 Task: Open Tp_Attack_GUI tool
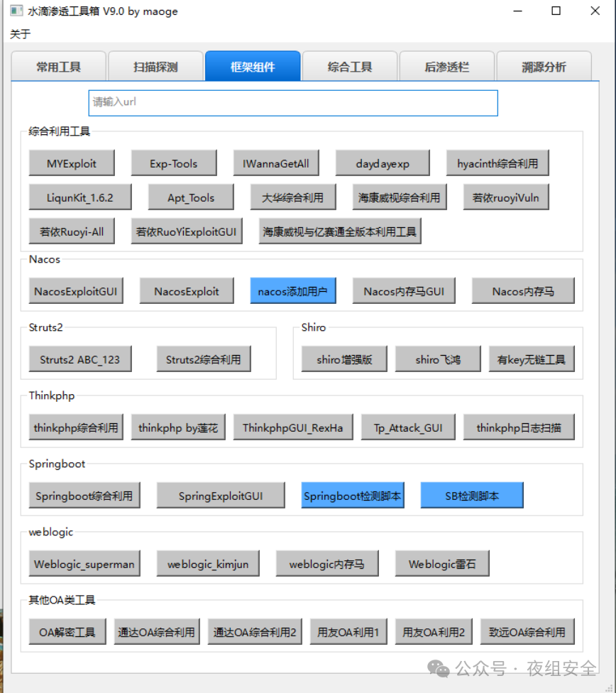408,427
